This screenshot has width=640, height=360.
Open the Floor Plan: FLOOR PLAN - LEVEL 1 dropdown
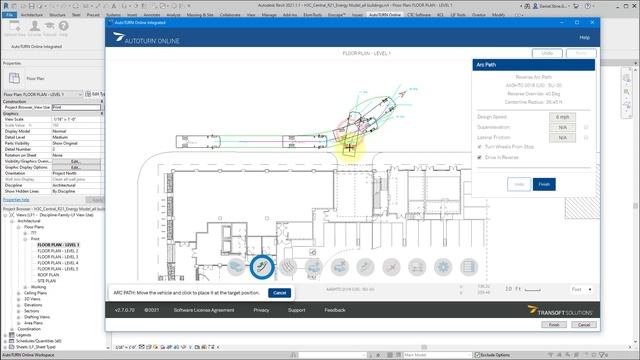[x=43, y=94]
